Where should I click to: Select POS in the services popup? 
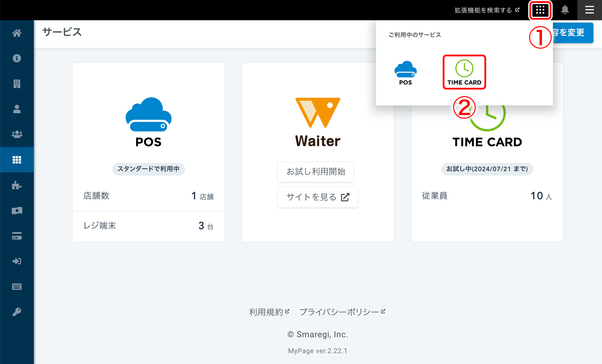point(405,73)
